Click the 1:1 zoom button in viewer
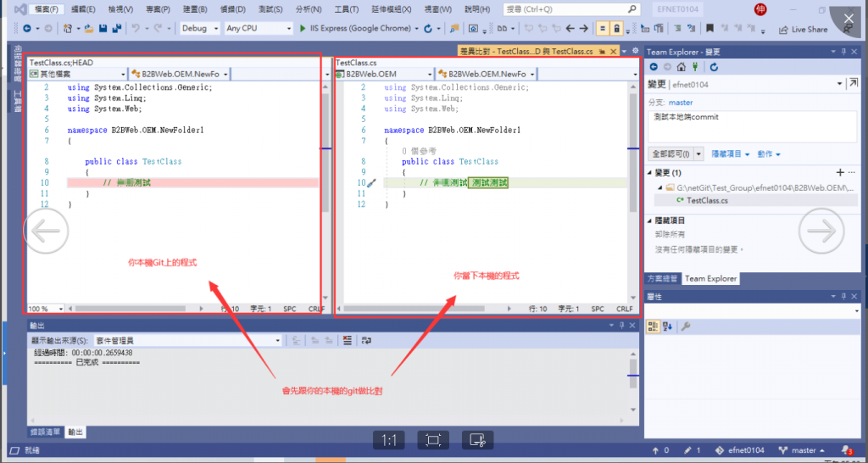 388,440
